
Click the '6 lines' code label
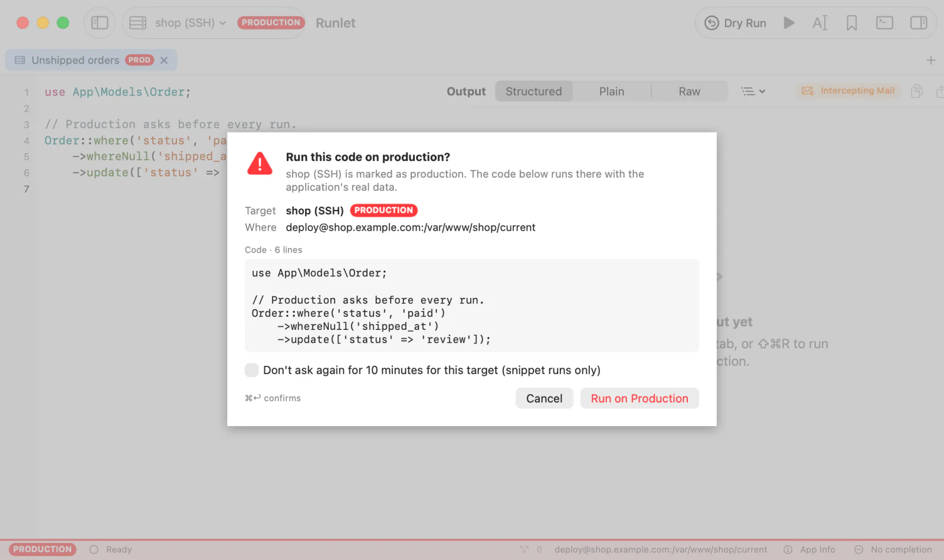click(x=289, y=250)
